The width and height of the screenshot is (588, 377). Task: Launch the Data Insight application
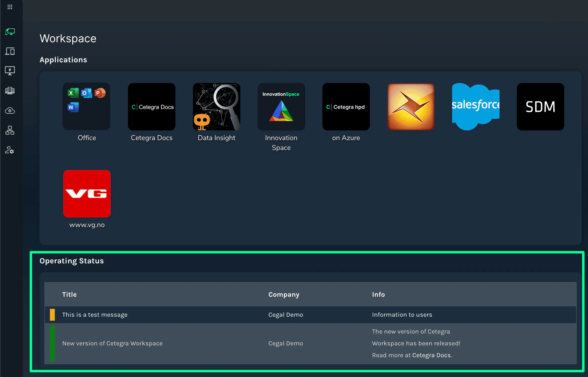[x=217, y=107]
